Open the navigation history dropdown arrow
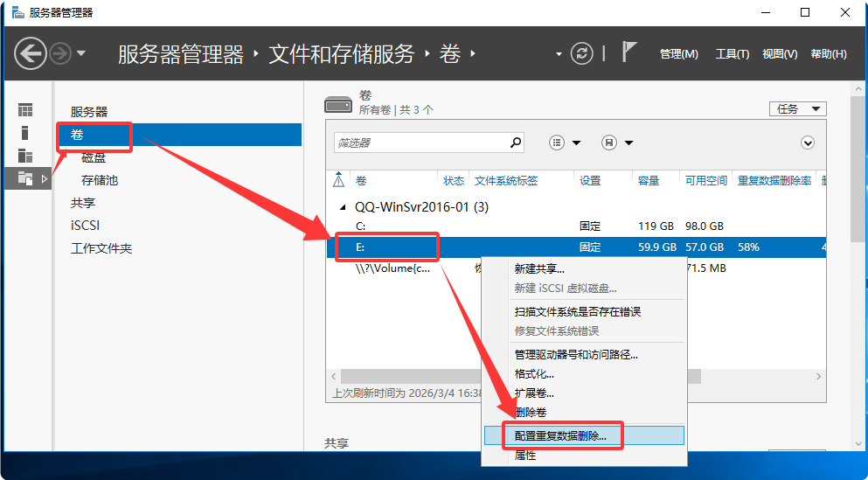The image size is (868, 480). click(80, 53)
